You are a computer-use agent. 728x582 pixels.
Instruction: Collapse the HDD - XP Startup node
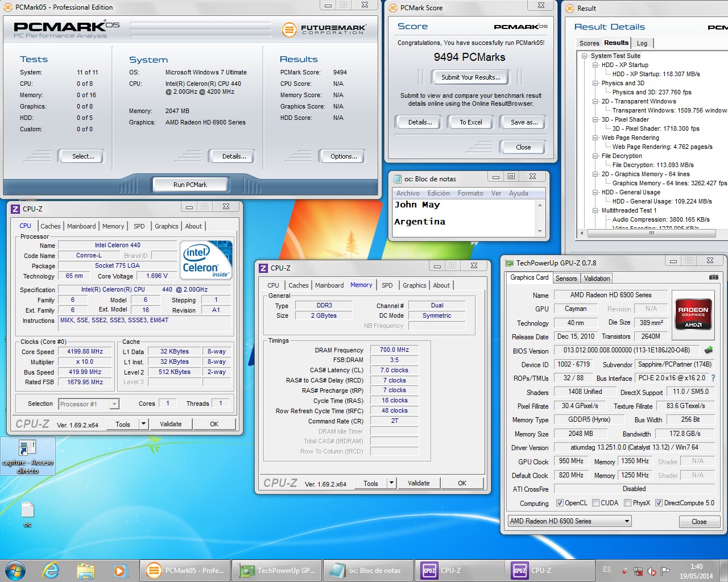coord(595,65)
